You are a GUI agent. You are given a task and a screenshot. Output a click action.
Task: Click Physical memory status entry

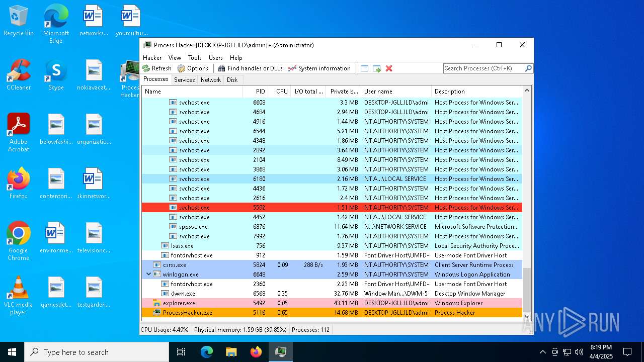click(x=240, y=330)
